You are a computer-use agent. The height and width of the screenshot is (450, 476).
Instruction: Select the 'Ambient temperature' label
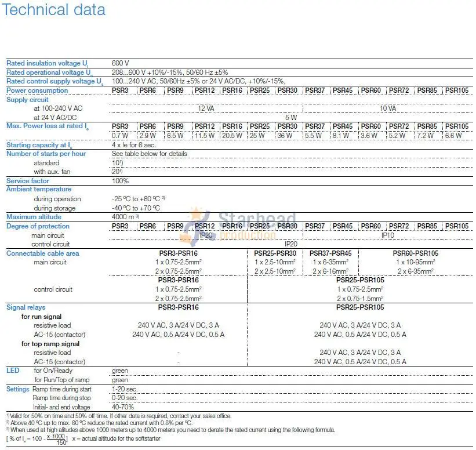(39, 189)
